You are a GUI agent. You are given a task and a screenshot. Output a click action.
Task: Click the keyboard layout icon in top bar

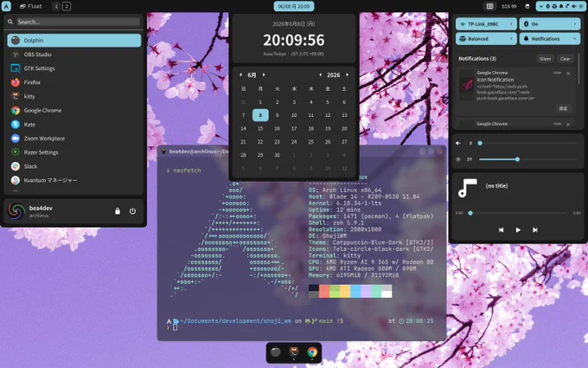(489, 6)
